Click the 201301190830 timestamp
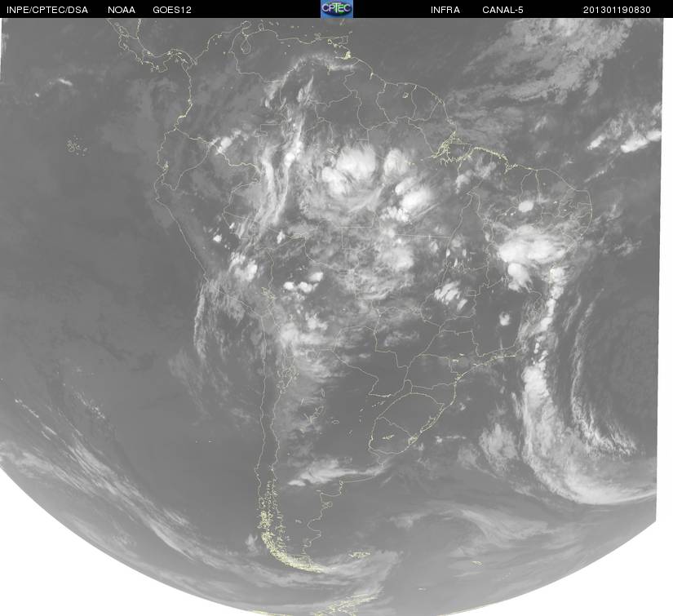Image resolution: width=673 pixels, height=616 pixels. (617, 10)
